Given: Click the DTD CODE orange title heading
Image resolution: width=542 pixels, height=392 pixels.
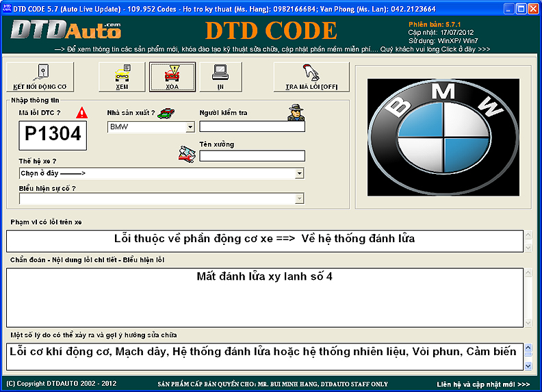Looking at the screenshot, I should click(x=271, y=31).
